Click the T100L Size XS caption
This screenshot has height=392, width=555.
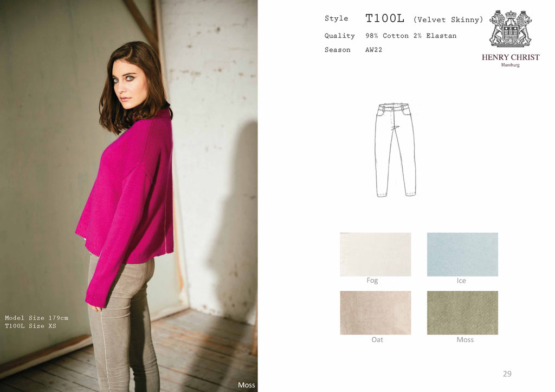pyautogui.click(x=30, y=326)
